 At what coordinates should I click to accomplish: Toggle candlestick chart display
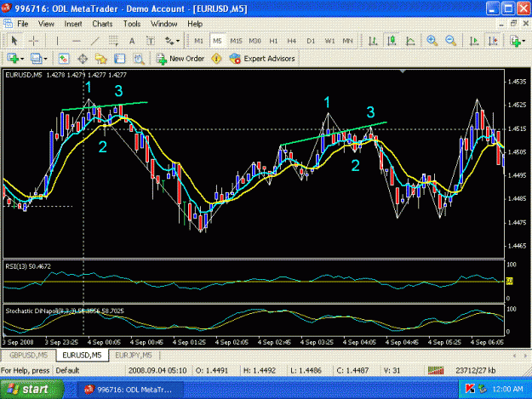click(x=392, y=41)
